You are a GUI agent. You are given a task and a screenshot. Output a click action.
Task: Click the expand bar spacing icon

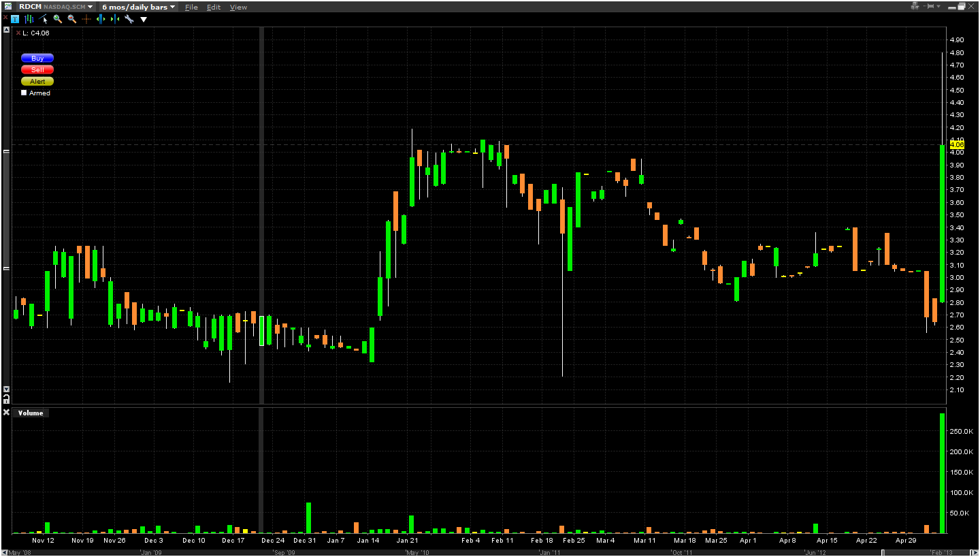tap(101, 19)
